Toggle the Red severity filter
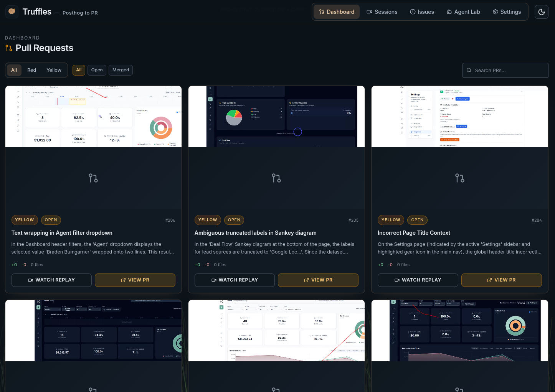The height and width of the screenshot is (392, 555). (31, 70)
